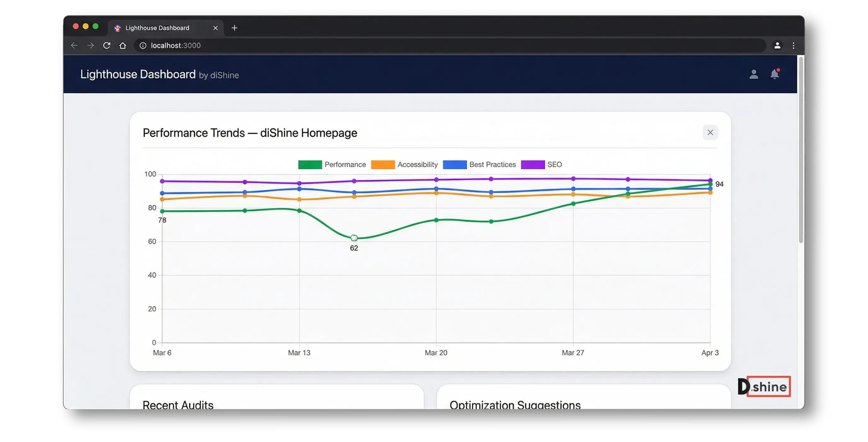
Task: Click the Best Practices point on Mar 27
Action: (573, 189)
